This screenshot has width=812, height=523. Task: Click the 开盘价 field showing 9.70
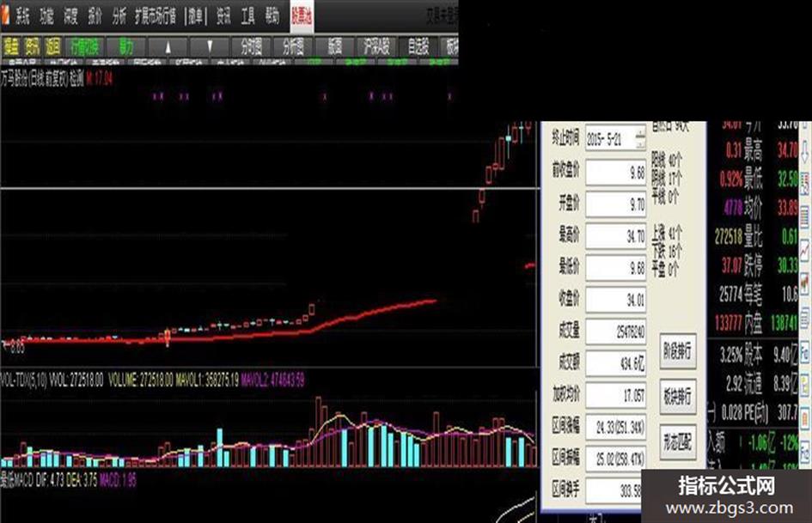point(616,204)
